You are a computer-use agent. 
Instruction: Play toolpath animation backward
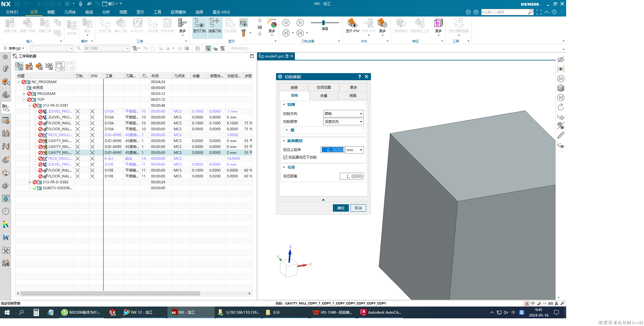(286, 23)
